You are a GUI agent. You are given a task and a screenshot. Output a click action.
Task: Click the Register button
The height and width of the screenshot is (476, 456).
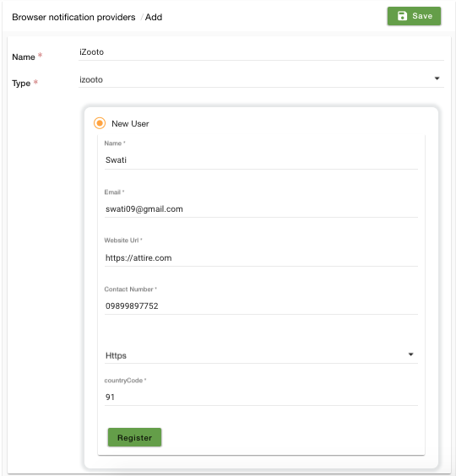pyautogui.click(x=134, y=437)
